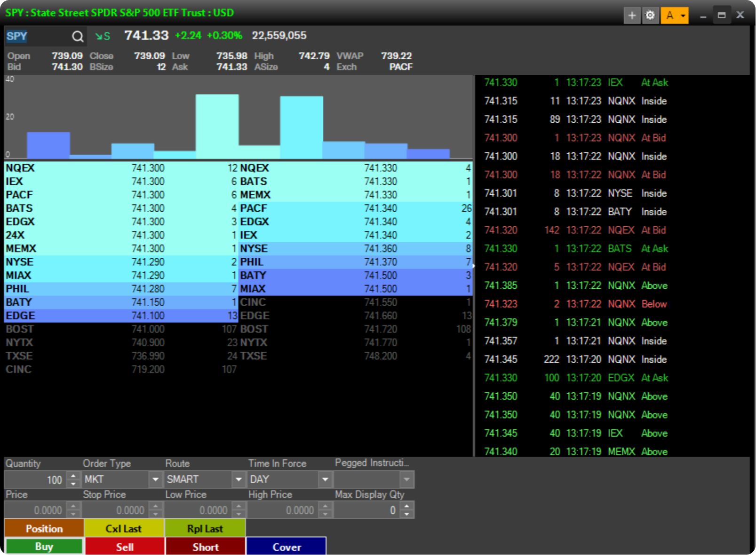
Task: Click the High Price stepper arrows
Action: coord(325,510)
